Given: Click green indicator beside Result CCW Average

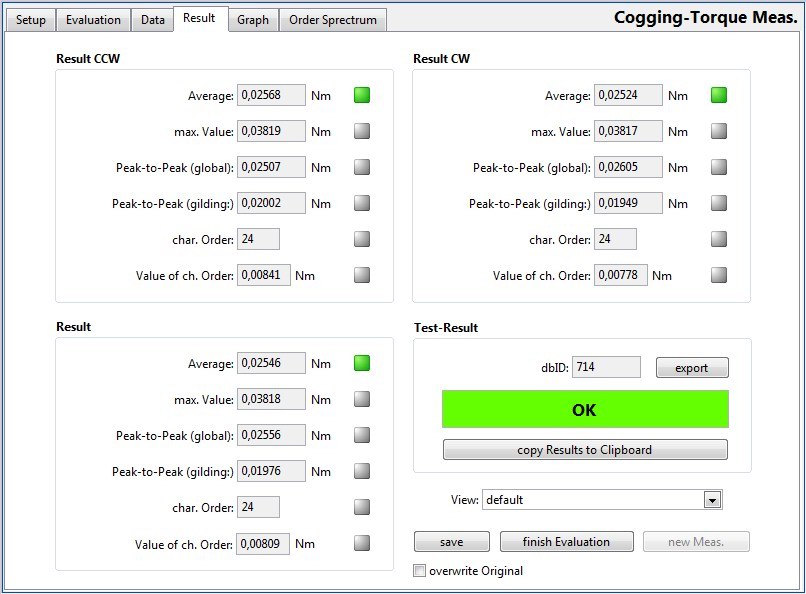Looking at the screenshot, I should pyautogui.click(x=362, y=96).
